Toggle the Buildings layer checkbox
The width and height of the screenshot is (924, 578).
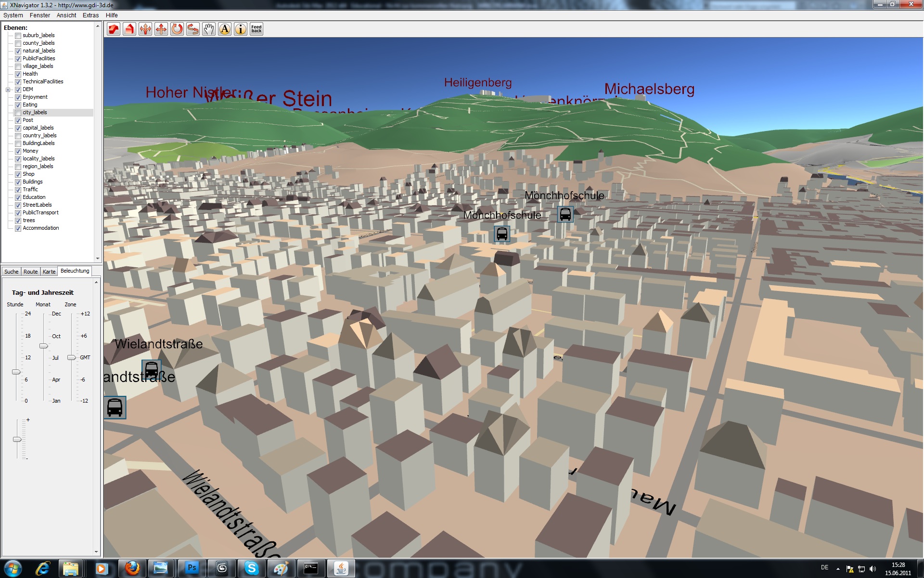18,182
